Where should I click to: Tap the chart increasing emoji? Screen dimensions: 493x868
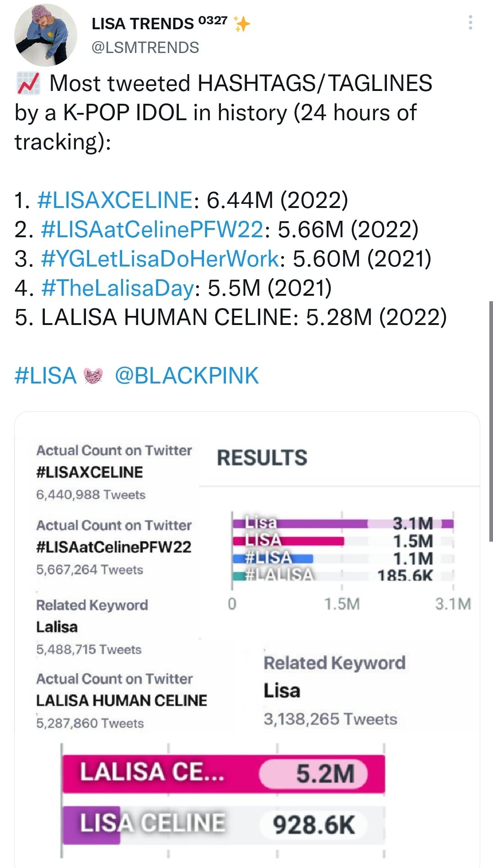pyautogui.click(x=28, y=83)
